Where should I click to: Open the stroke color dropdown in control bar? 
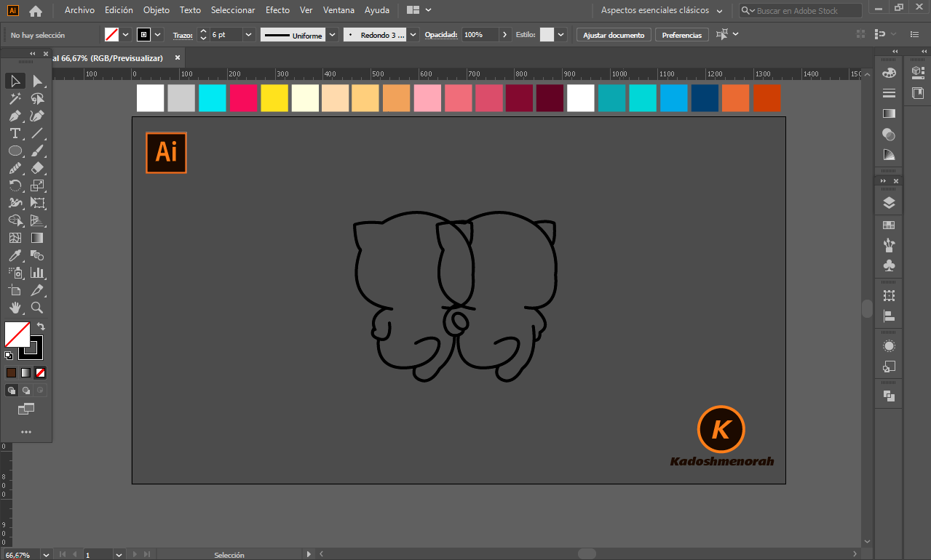click(158, 35)
